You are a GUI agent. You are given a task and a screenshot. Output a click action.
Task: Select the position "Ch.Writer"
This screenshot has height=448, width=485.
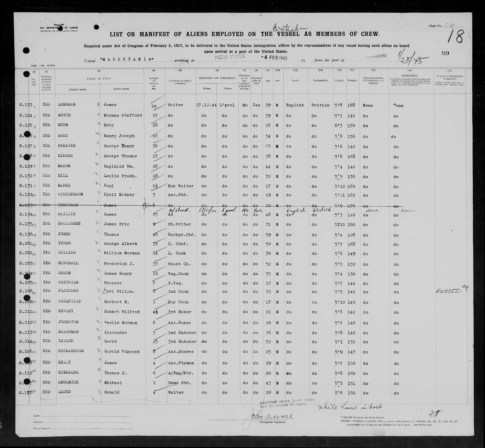(x=179, y=224)
